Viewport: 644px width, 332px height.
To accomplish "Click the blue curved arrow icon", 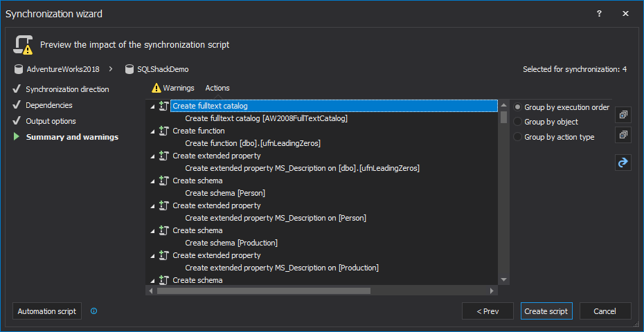I will pos(623,163).
